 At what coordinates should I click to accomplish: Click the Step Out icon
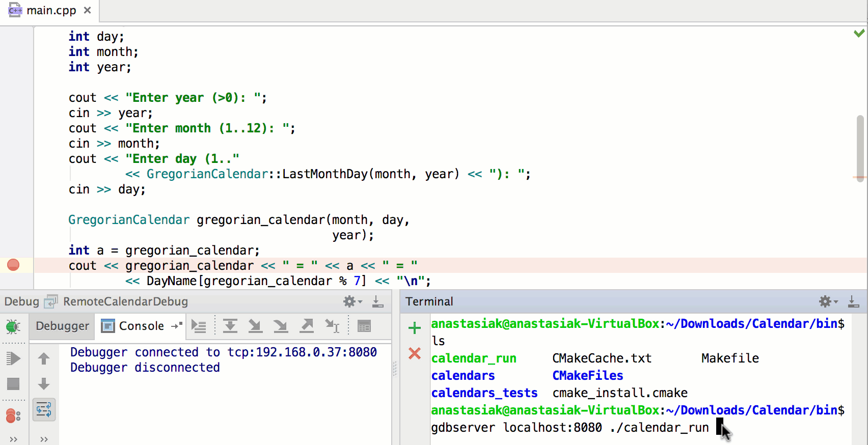coord(307,326)
